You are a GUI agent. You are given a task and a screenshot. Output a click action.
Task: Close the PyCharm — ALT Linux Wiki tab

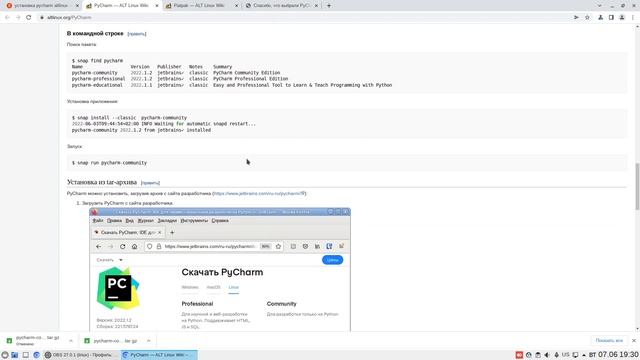tap(157, 6)
